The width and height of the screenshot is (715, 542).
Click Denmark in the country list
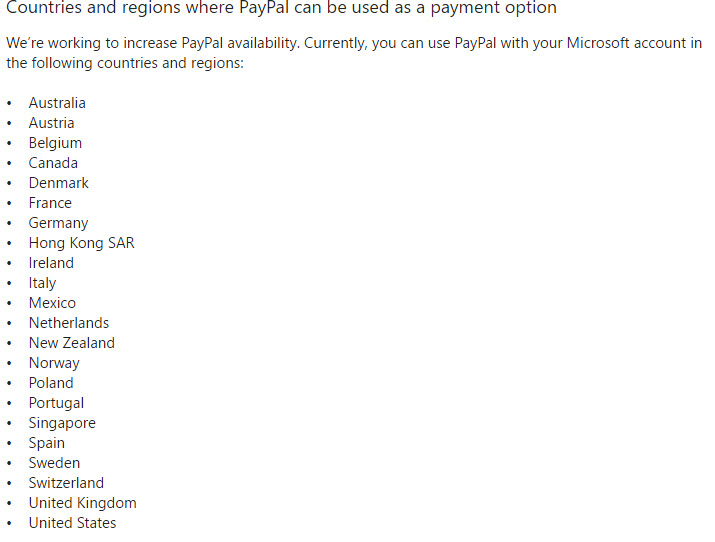click(x=58, y=183)
